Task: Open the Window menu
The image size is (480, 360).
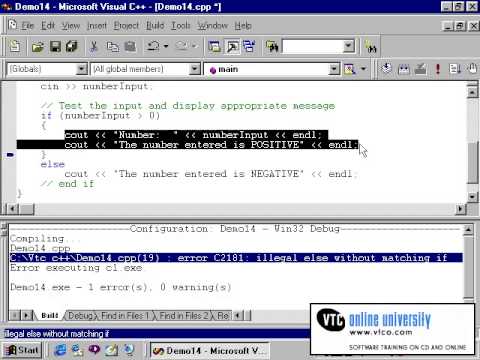Action: (212, 26)
